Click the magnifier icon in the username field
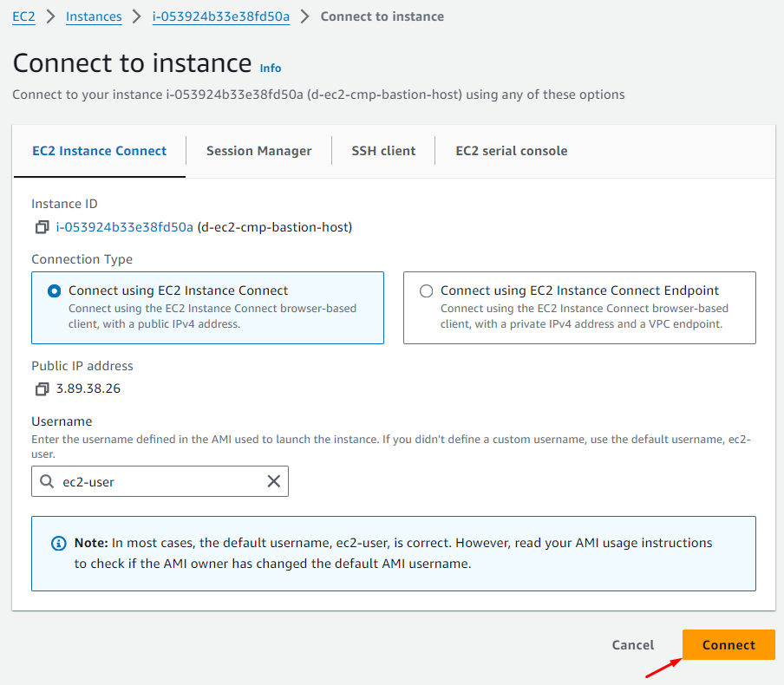 (47, 481)
